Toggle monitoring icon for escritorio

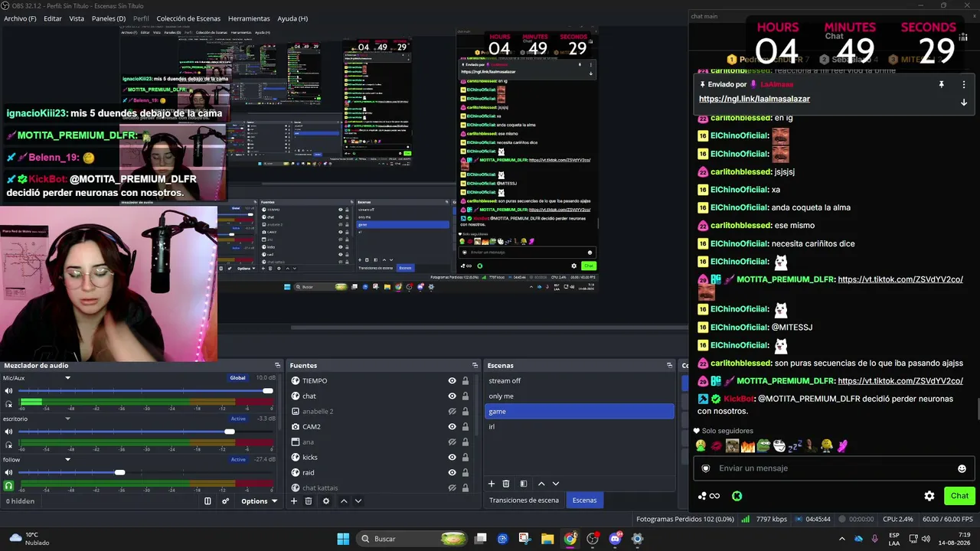click(9, 445)
